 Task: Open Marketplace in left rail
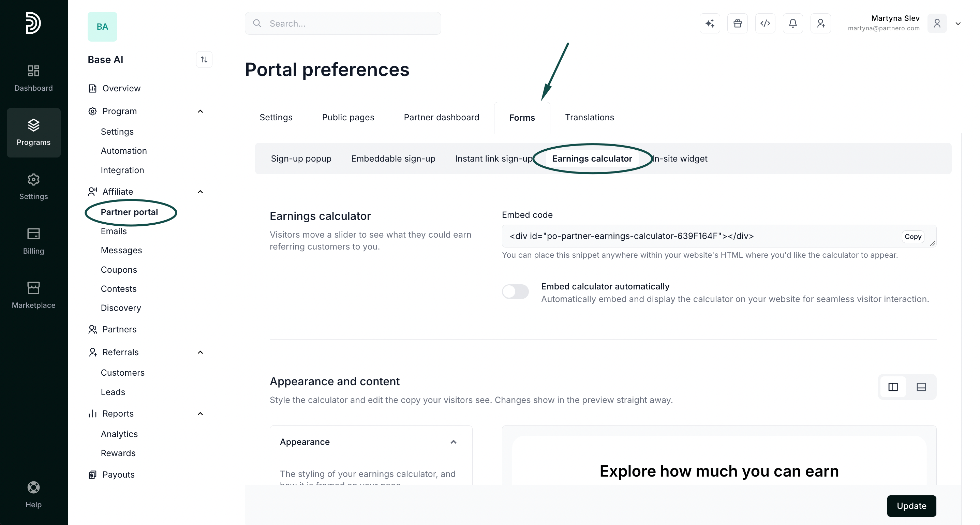[x=33, y=295]
